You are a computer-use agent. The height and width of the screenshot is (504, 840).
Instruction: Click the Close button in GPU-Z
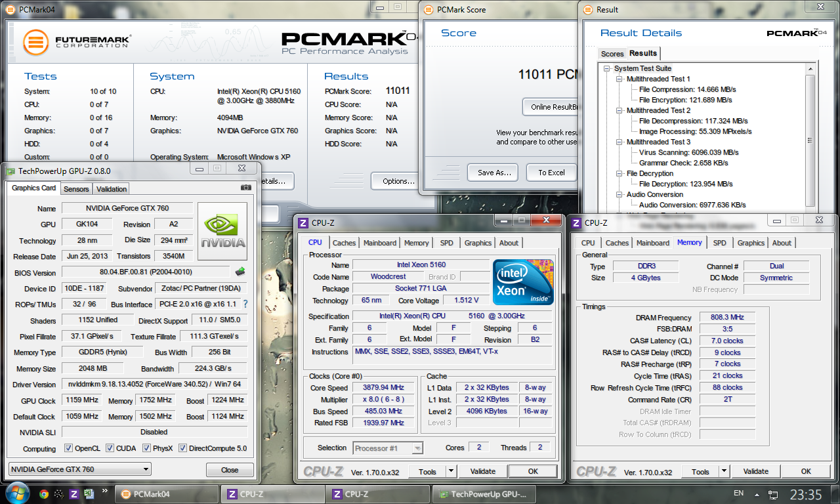coord(230,470)
